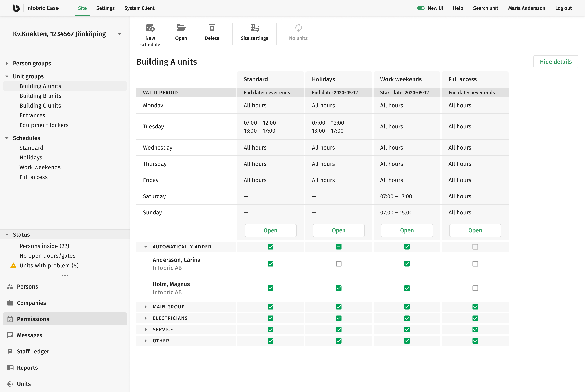Check Holm, Magnus Full access checkbox
This screenshot has width=585, height=392.
point(475,288)
